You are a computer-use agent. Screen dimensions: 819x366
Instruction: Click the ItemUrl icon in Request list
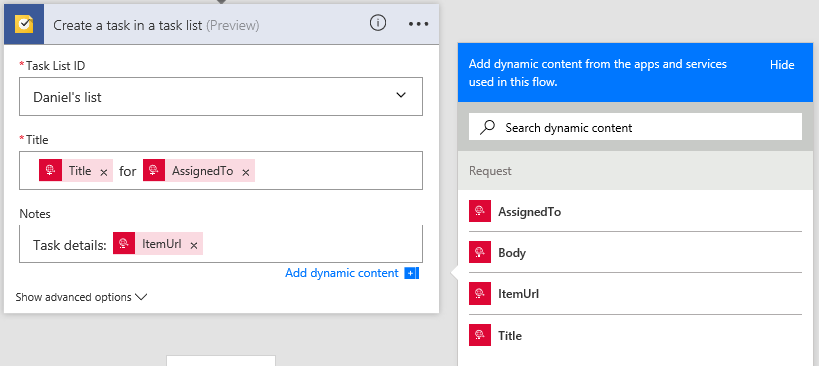click(x=480, y=293)
